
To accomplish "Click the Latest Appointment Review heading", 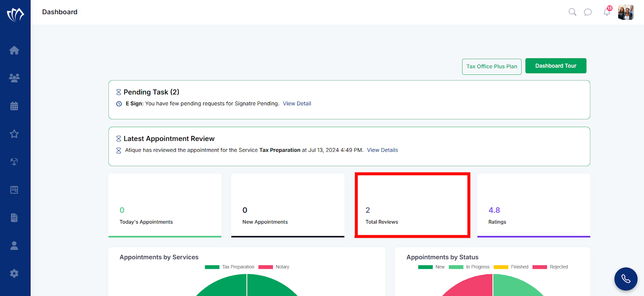I will click(x=169, y=139).
